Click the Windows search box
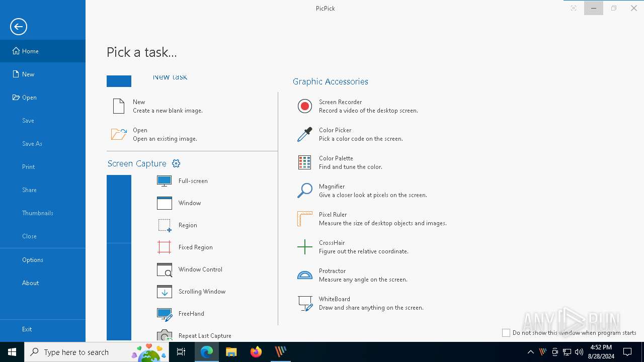644x362 pixels. point(97,352)
